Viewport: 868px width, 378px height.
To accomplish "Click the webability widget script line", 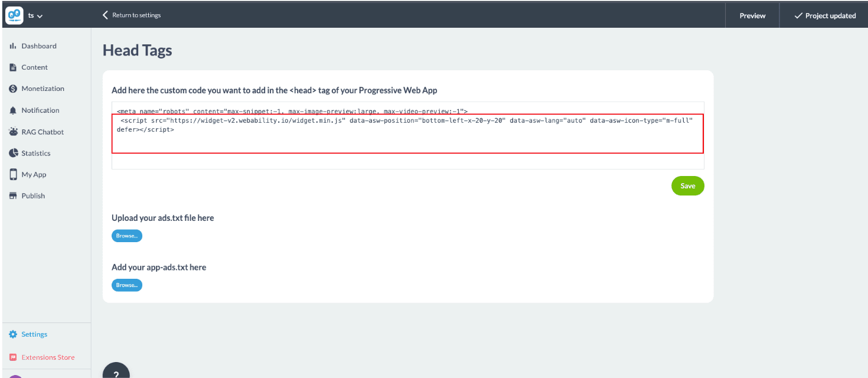I will coord(404,125).
